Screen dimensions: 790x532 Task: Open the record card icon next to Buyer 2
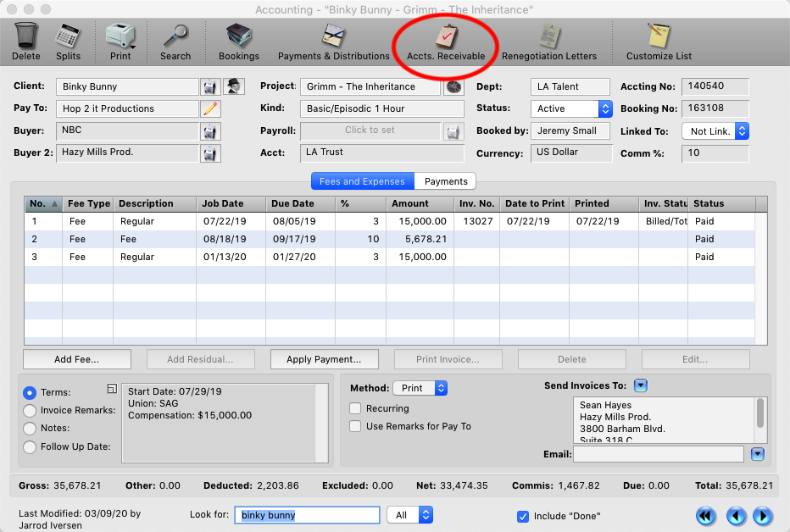210,153
